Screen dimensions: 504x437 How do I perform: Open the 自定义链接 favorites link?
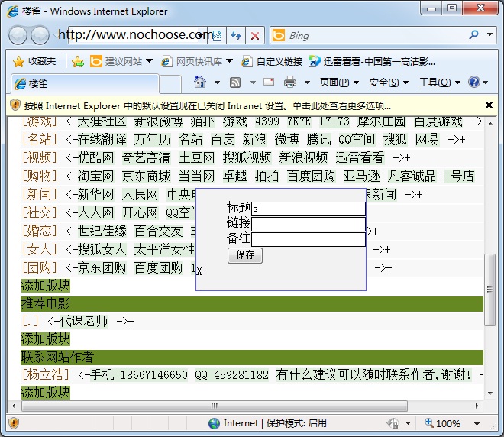point(273,61)
